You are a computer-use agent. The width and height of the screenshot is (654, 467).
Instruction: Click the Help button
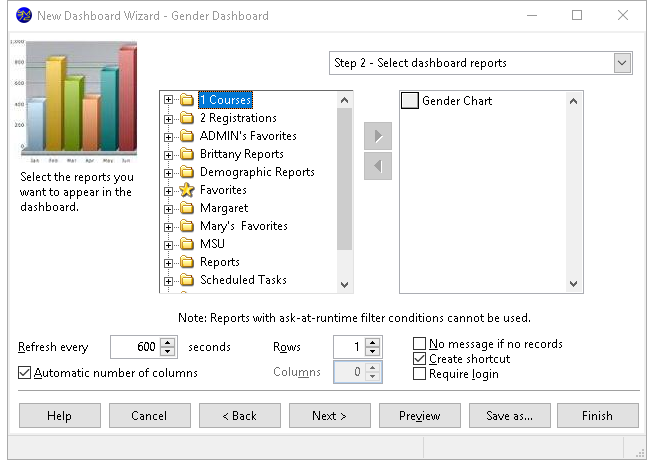[60, 415]
